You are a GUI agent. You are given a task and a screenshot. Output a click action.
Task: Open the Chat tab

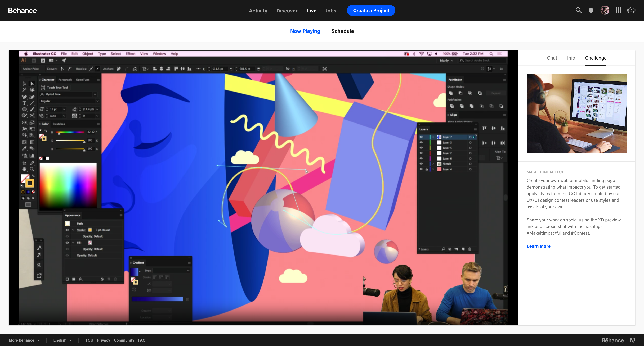[552, 58]
